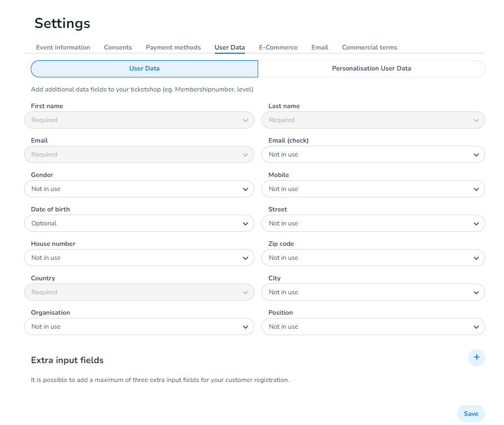Select the Email settings tab
Image resolution: width=504 pixels, height=425 pixels.
click(x=320, y=47)
